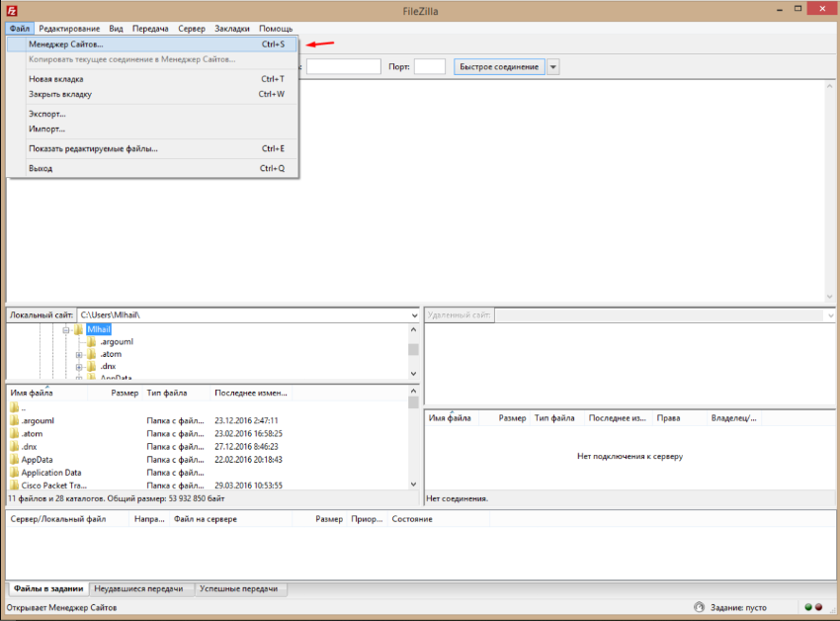
Task: Click the Быстрое соединение button
Action: click(x=499, y=67)
